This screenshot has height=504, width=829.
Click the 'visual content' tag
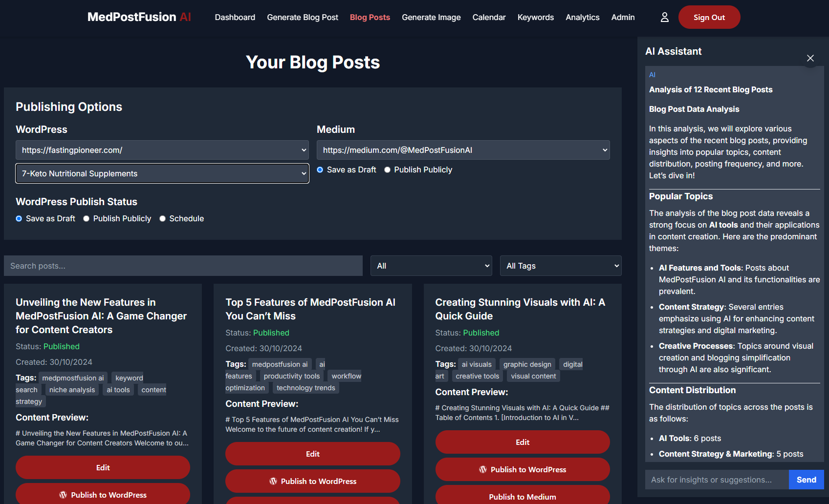pyautogui.click(x=533, y=376)
